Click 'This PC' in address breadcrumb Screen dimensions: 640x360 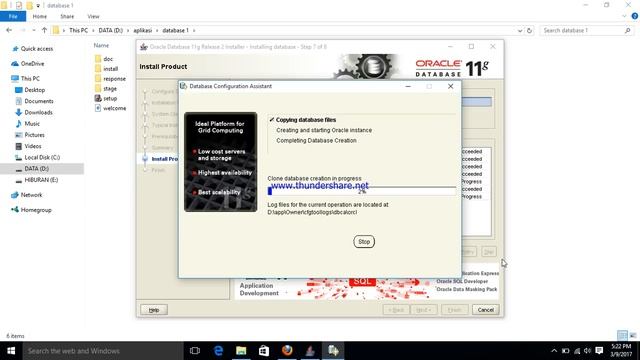78,30
